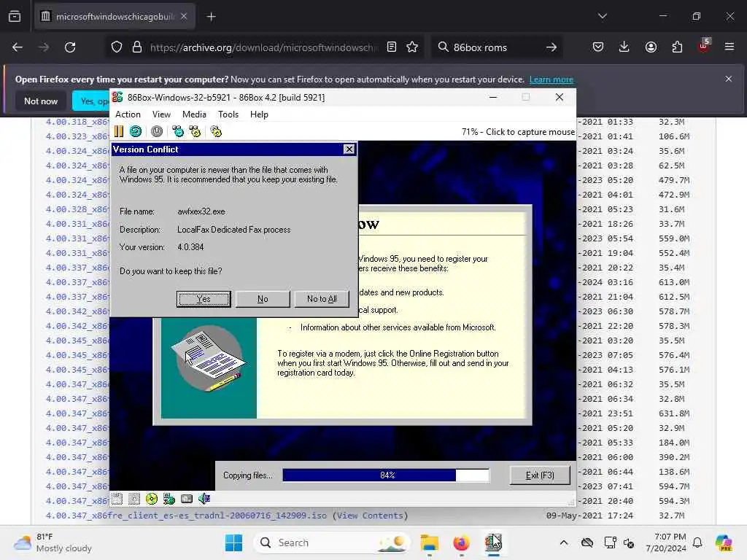The height and width of the screenshot is (560, 747).
Task: Open Copilot icon on taskbar
Action: click(x=724, y=542)
